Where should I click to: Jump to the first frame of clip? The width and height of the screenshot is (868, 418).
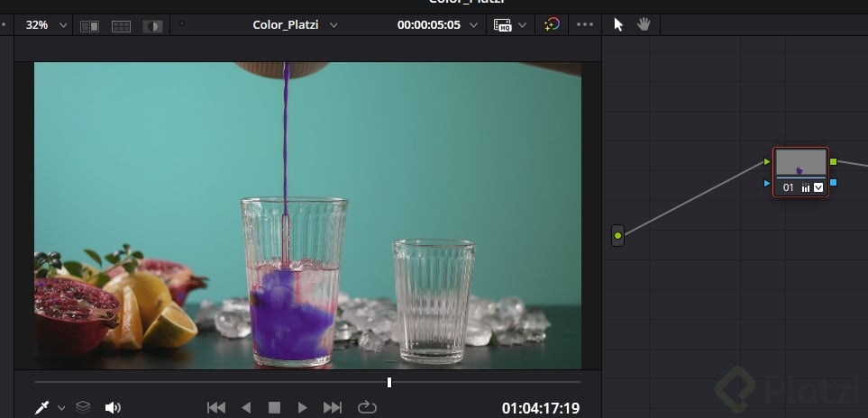(216, 407)
